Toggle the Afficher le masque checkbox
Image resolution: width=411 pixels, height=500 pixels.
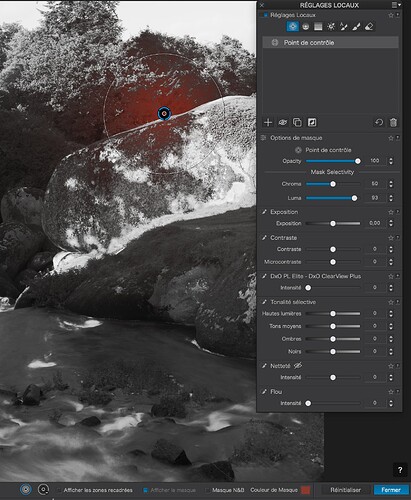pyautogui.click(x=145, y=490)
